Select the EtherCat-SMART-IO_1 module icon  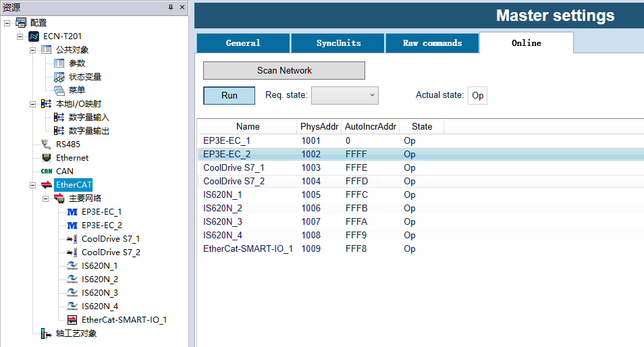72,320
